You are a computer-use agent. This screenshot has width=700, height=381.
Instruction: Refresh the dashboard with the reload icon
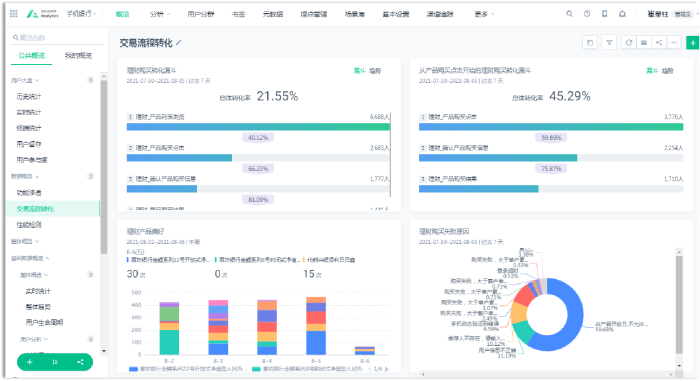(629, 42)
